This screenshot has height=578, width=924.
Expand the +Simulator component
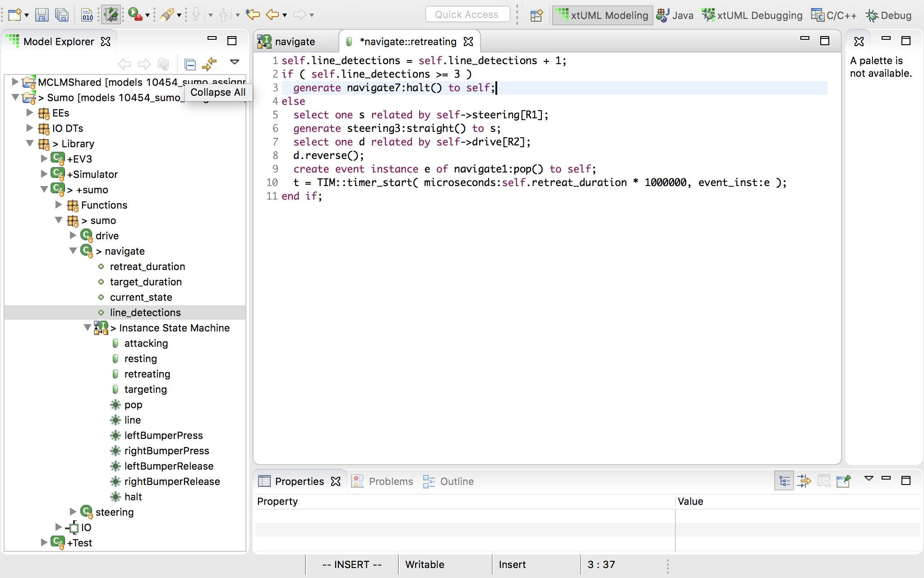44,174
